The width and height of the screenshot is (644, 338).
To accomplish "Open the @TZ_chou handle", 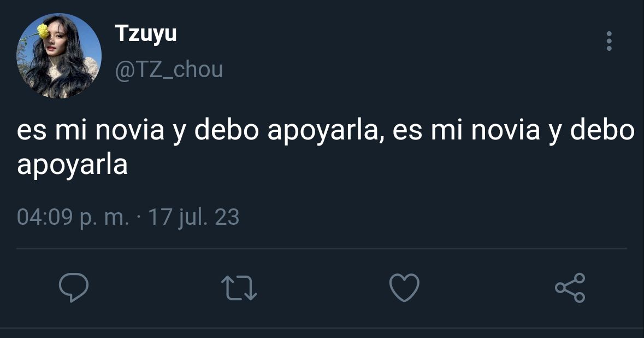I will click(x=169, y=70).
